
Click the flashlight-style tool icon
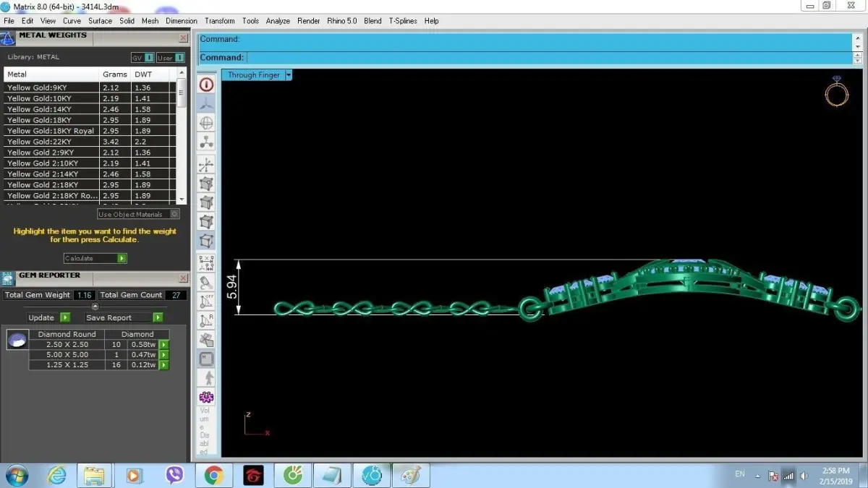point(206,282)
